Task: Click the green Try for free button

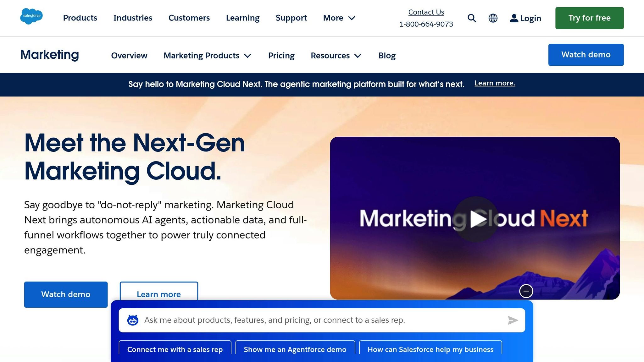Action: pyautogui.click(x=589, y=18)
